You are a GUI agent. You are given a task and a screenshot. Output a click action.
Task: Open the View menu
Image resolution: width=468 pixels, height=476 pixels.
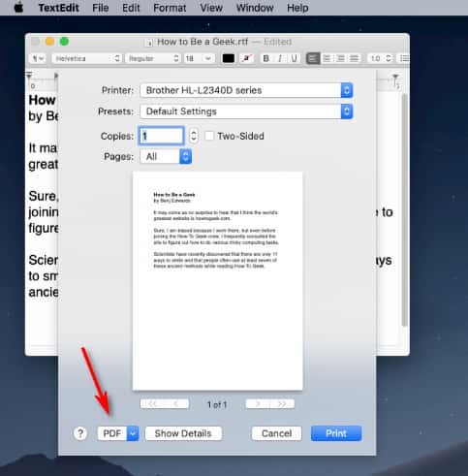pos(211,8)
